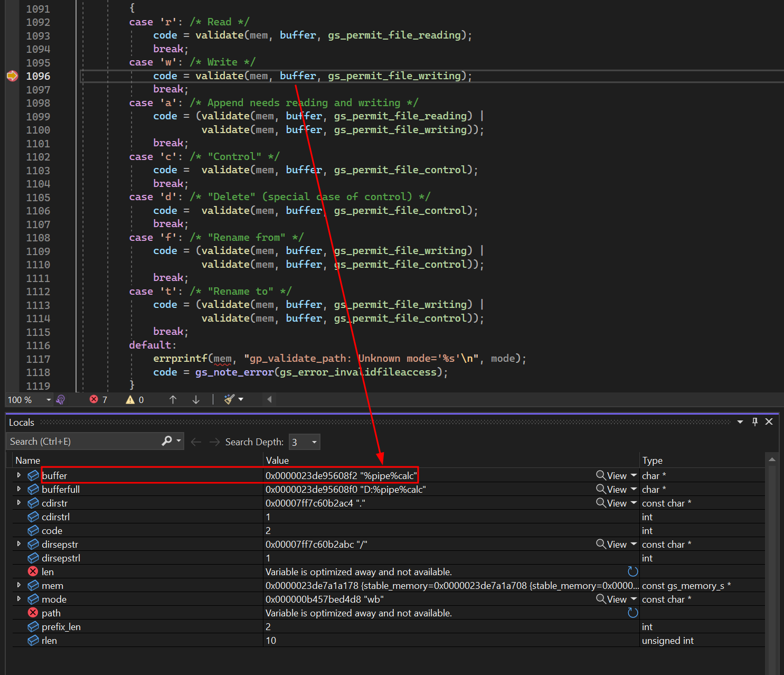Go to previous issue with up arrow
The height and width of the screenshot is (675, 784).
point(173,400)
